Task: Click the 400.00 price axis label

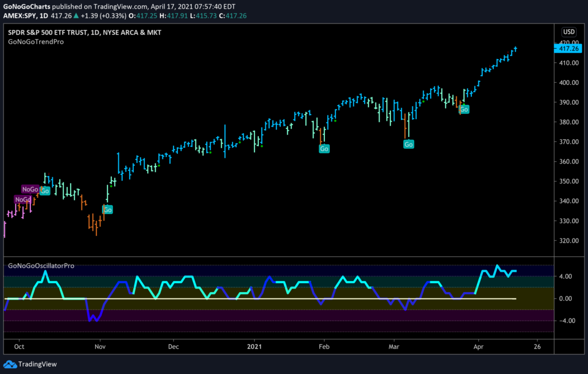Action: click(569, 83)
